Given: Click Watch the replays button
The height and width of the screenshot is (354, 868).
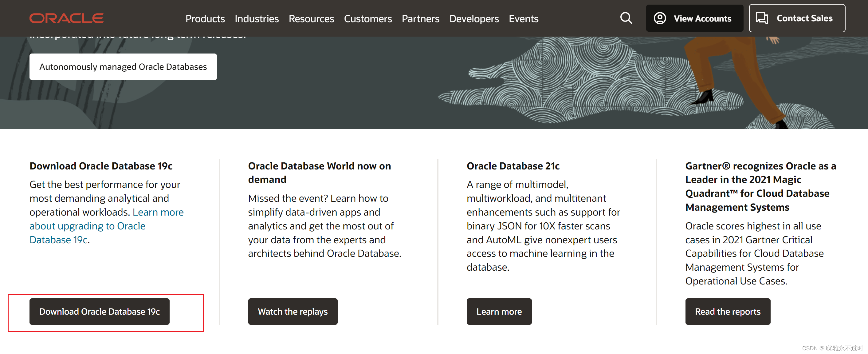Looking at the screenshot, I should point(293,312).
